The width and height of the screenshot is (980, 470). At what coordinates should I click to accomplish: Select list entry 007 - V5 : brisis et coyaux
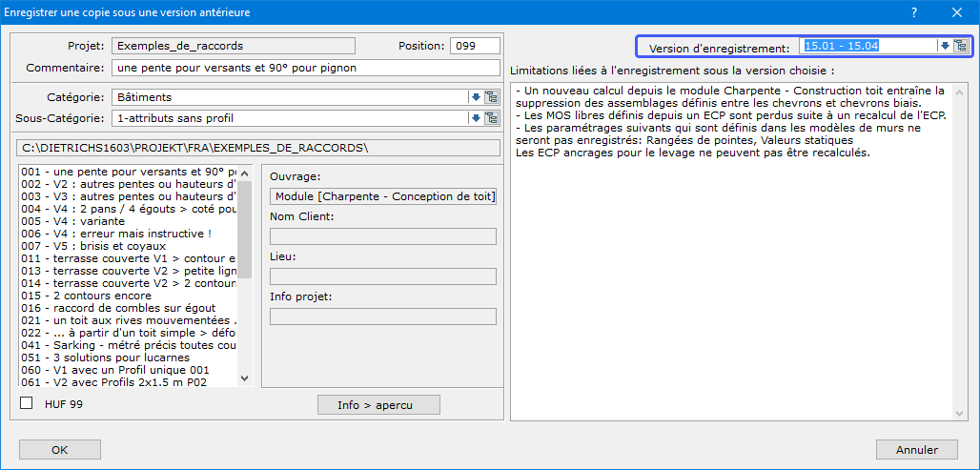tap(93, 246)
